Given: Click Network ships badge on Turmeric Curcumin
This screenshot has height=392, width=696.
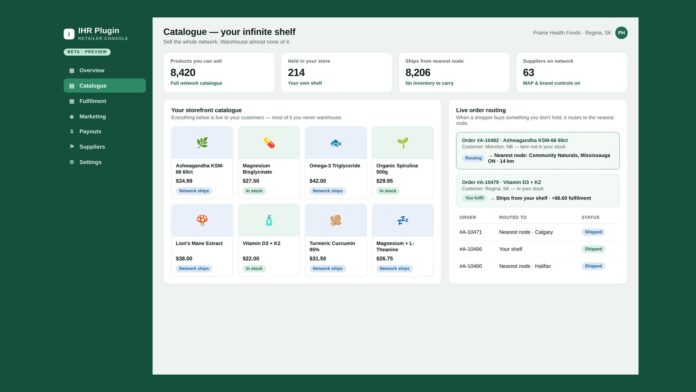Looking at the screenshot, I should (x=328, y=269).
